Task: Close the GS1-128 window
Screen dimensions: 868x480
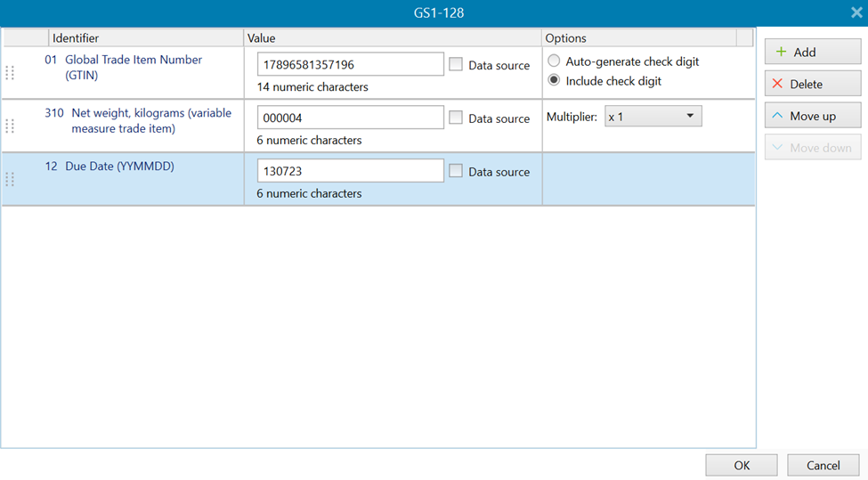Action: (856, 12)
